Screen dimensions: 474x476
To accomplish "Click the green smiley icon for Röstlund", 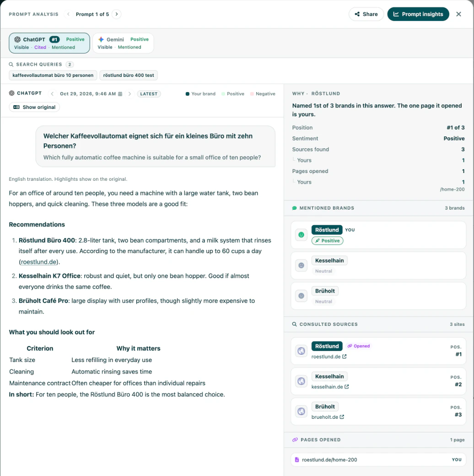I will coord(301,235).
